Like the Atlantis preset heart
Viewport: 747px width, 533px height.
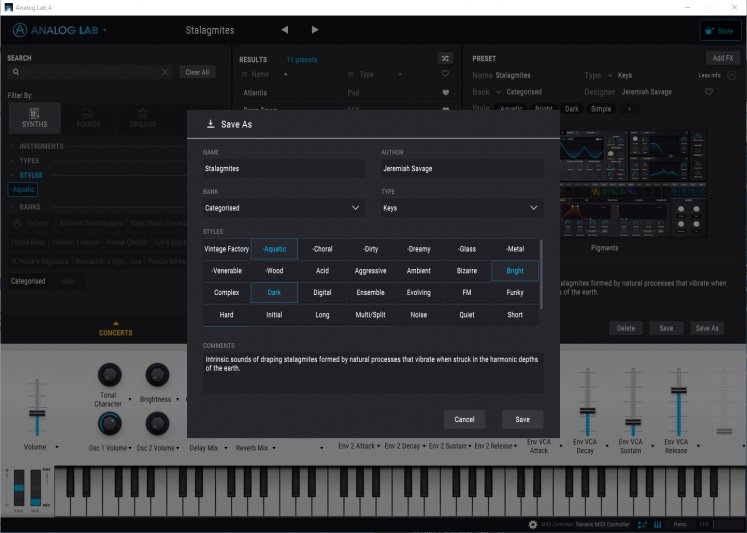pos(445,92)
